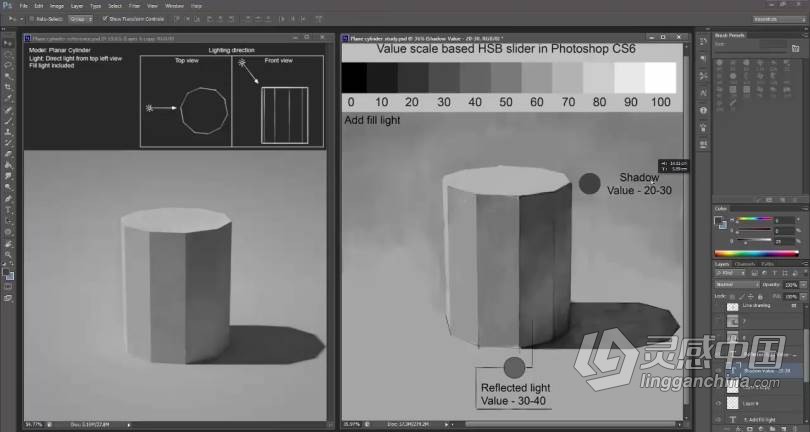The image size is (810, 432).
Task: Toggle Quick Mask mode in toolbox
Action: click(8, 287)
